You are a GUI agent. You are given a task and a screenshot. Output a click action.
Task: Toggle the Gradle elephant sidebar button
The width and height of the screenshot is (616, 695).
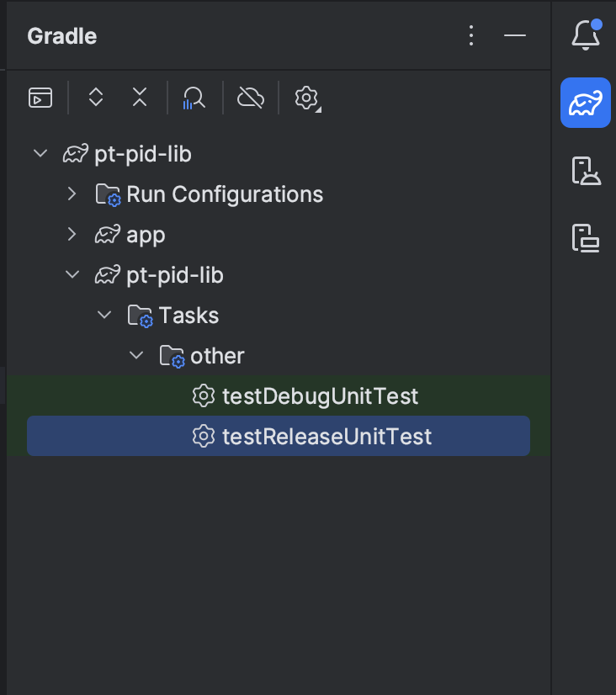tap(585, 103)
